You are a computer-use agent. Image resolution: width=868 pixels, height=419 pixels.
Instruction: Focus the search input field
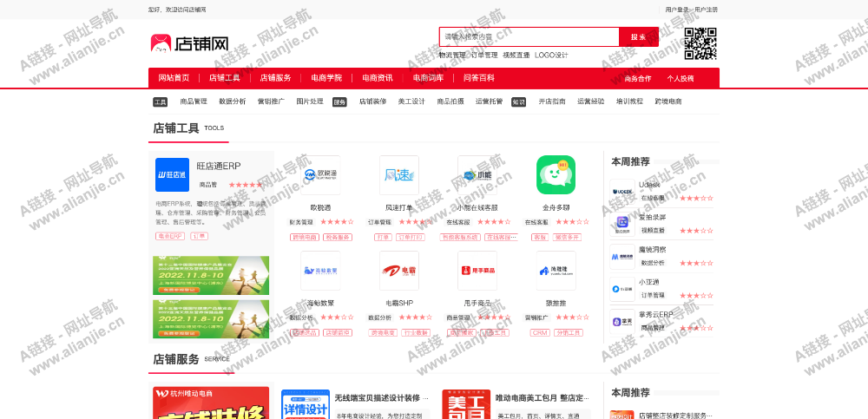pos(529,36)
